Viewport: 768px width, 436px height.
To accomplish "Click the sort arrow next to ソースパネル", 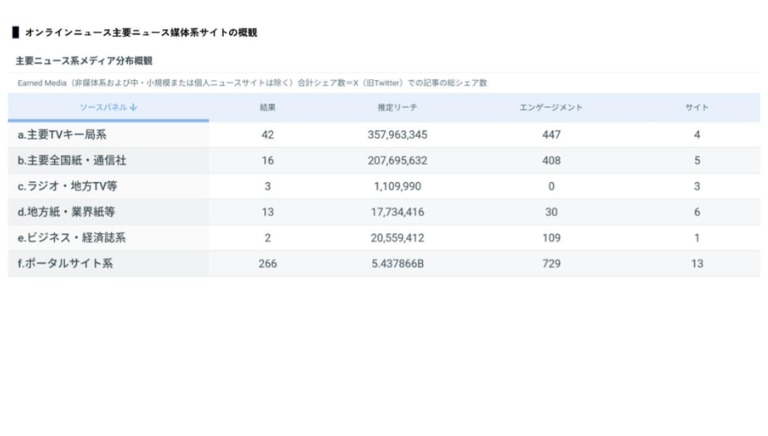I will coord(133,107).
